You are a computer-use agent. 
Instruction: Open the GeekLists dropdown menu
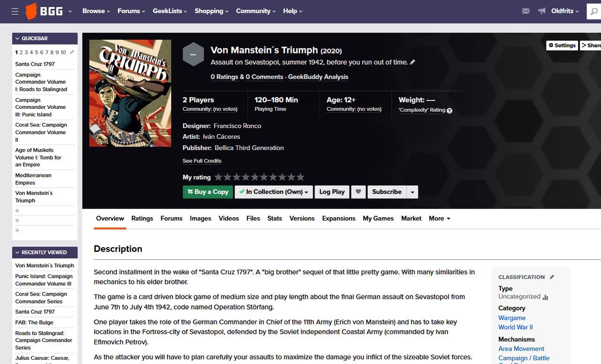coord(170,11)
